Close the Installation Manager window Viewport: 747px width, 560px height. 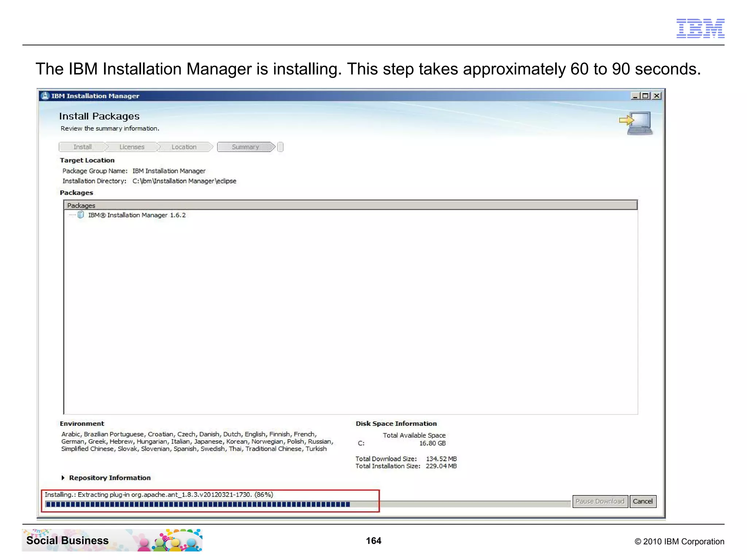[657, 96]
